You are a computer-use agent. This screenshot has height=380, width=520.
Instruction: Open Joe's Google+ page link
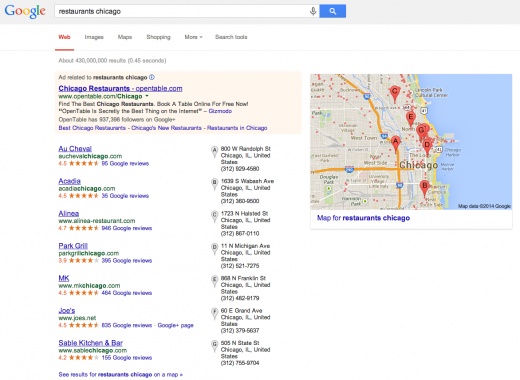click(x=175, y=325)
